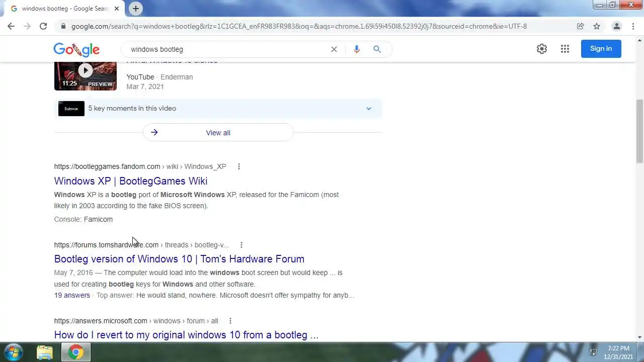Click the forums.tomshardware.com URL text

pos(106,245)
